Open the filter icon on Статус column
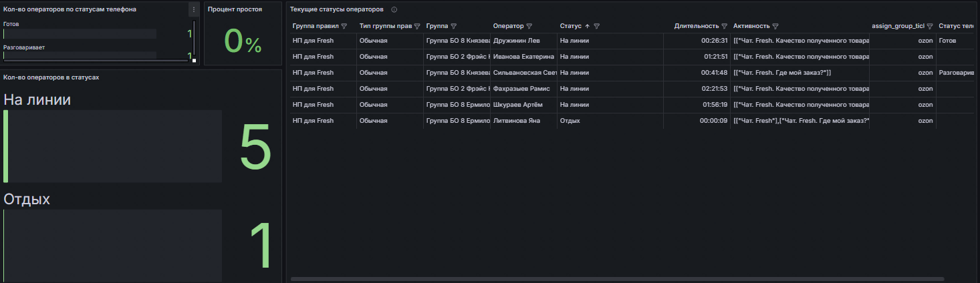980x283 pixels. (597, 26)
